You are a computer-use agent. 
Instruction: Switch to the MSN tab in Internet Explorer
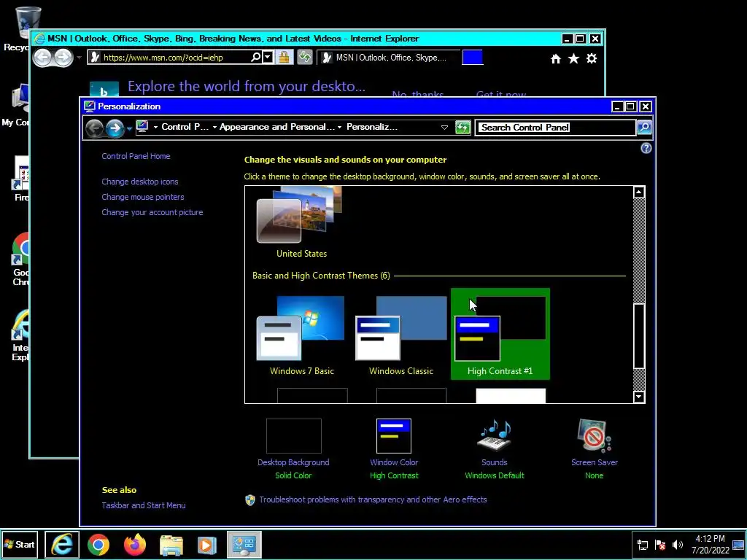pyautogui.click(x=388, y=58)
